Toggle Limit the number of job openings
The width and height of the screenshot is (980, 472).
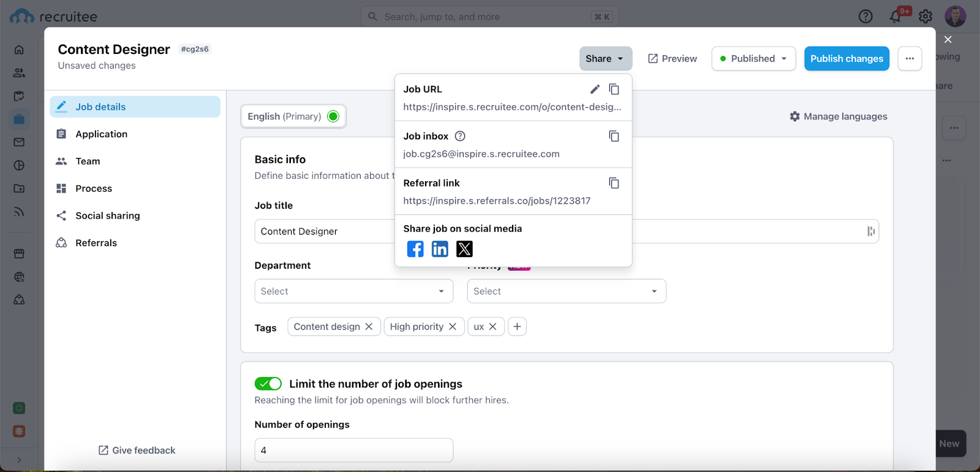point(268,384)
